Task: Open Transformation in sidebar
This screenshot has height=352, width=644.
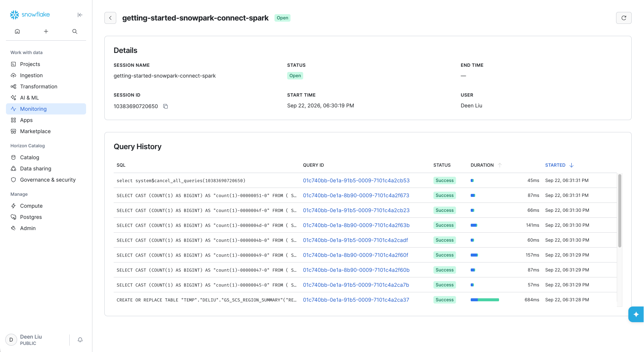Action: (46, 87)
